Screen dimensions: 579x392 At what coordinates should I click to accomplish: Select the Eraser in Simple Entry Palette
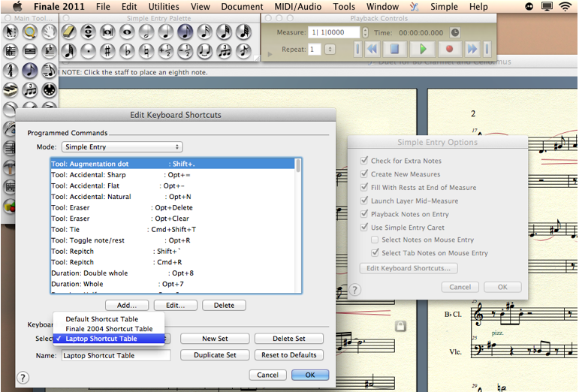tap(68, 32)
